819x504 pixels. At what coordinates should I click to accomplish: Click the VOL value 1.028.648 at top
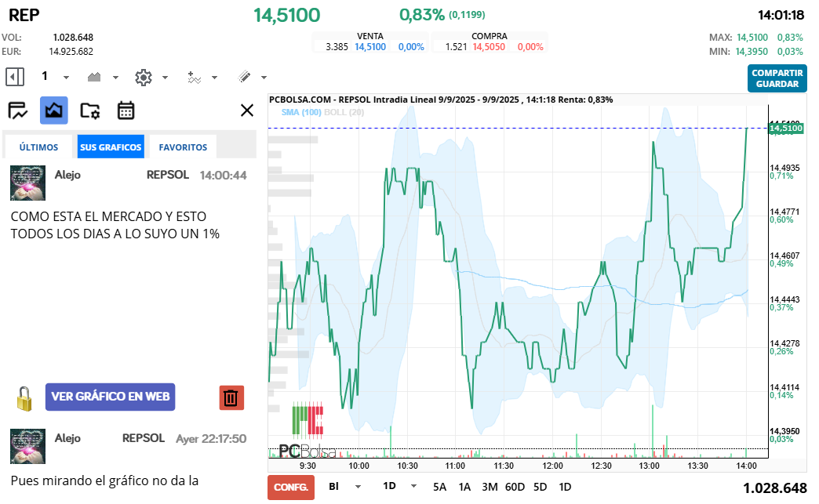pos(73,38)
